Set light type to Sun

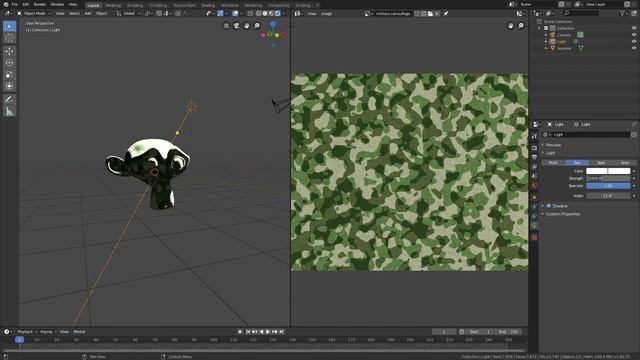click(x=577, y=162)
